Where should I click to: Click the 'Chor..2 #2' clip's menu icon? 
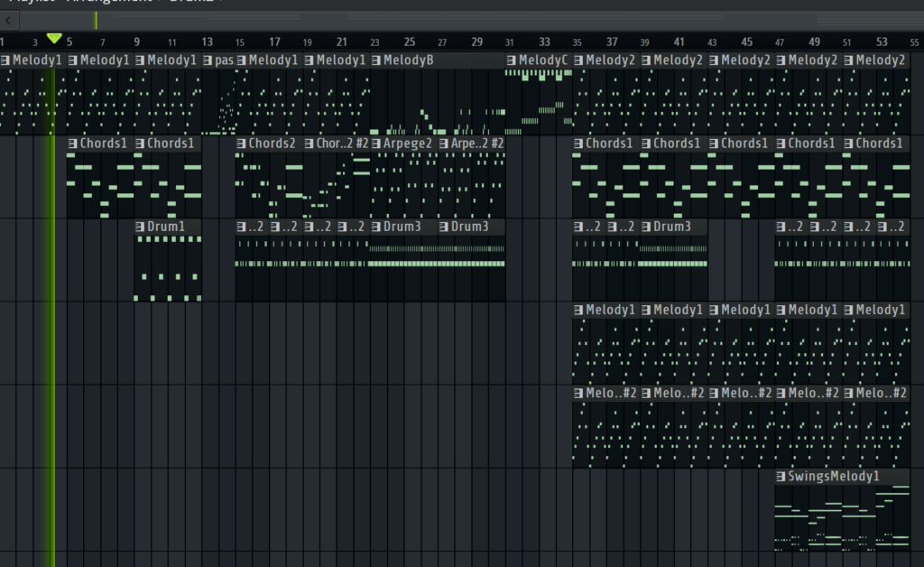[x=310, y=144]
